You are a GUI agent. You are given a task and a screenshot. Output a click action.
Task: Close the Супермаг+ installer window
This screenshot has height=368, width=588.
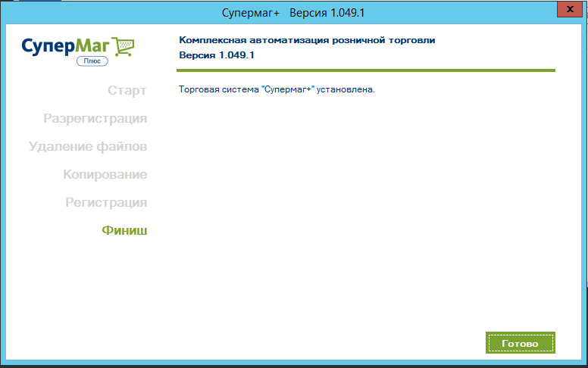[x=570, y=9]
